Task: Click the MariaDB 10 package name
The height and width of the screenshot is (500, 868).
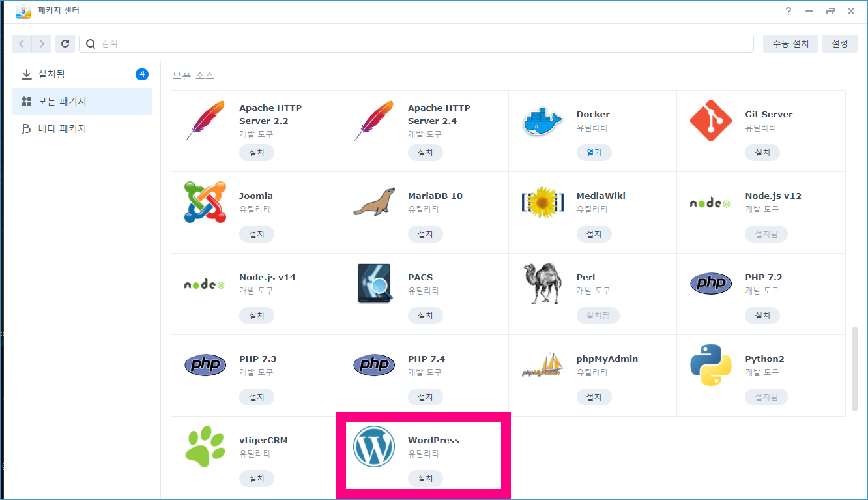Action: point(435,196)
